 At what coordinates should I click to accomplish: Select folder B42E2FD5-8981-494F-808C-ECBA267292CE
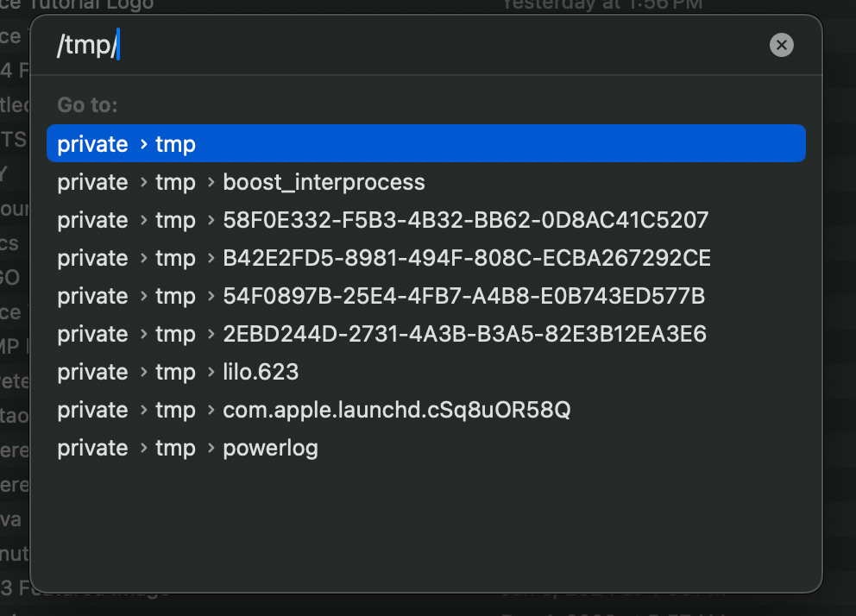466,258
